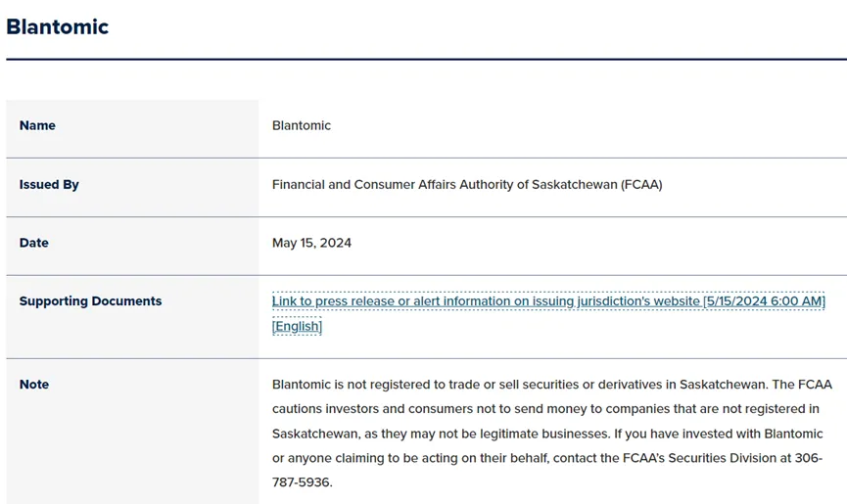Click the May 15, 2024 date value

[x=311, y=243]
